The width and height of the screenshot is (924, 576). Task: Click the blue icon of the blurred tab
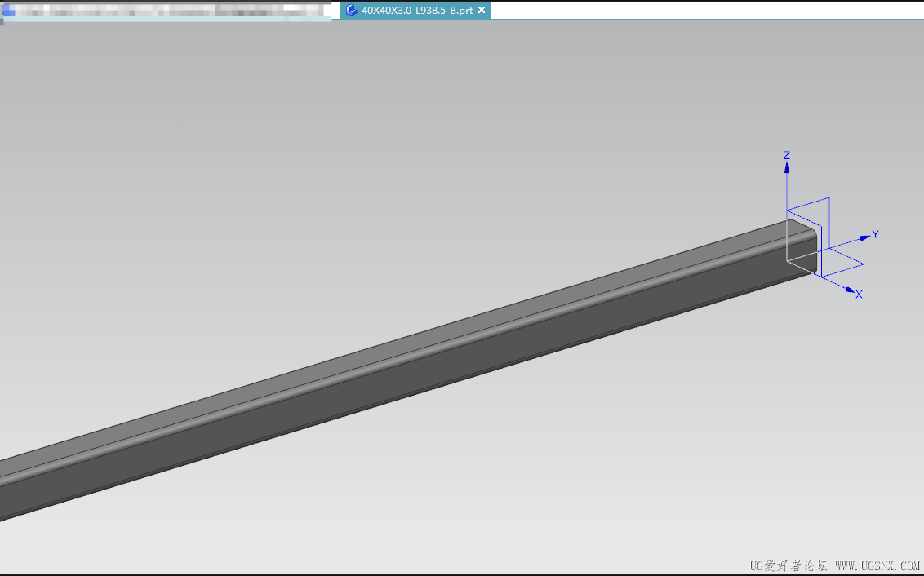click(x=8, y=10)
